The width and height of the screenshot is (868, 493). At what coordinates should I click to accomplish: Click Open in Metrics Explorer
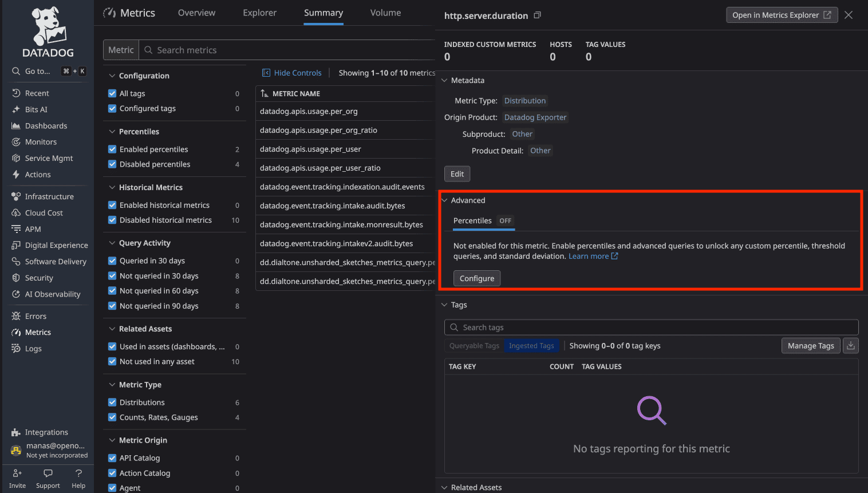tap(782, 15)
